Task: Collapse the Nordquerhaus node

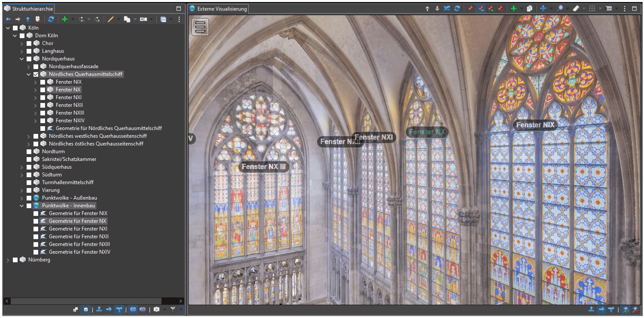Action: pos(22,59)
